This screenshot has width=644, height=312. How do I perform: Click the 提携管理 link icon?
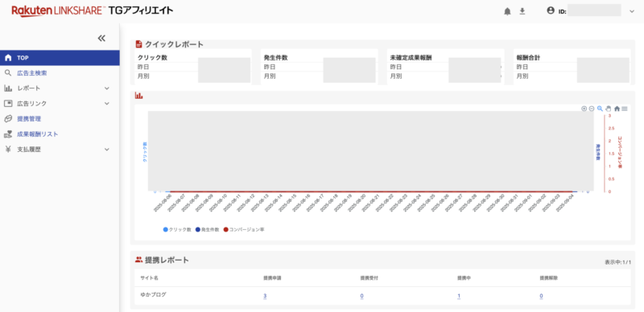8,119
